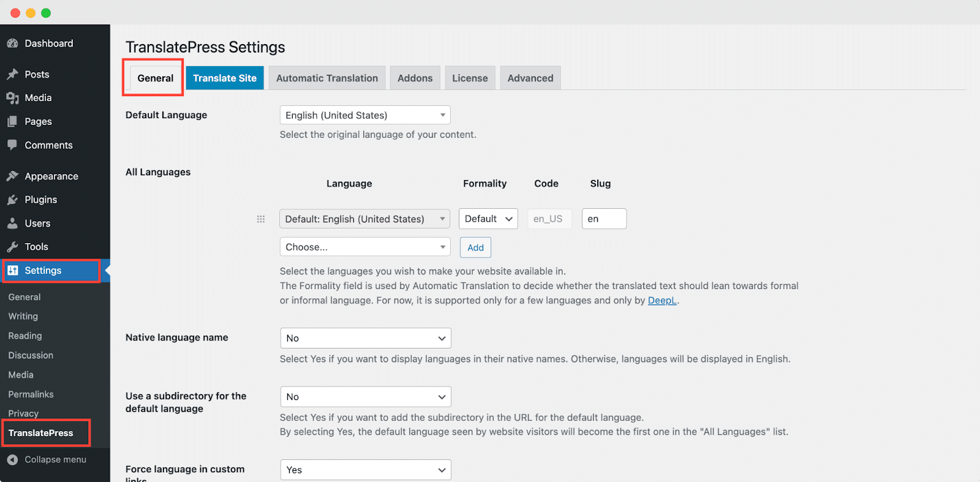
Task: Click the Settings sliders icon
Action: click(x=13, y=270)
